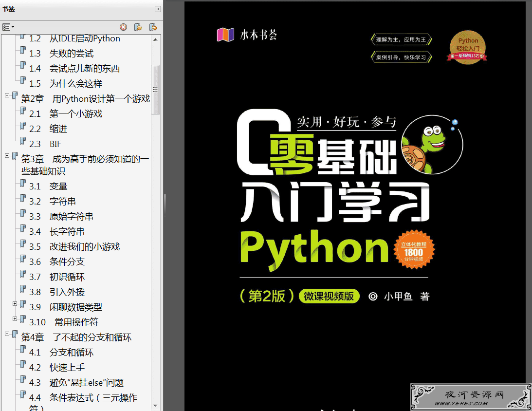Go to 第4章 了不起的分支和循环
This screenshot has height=411, width=532.
[76, 337]
